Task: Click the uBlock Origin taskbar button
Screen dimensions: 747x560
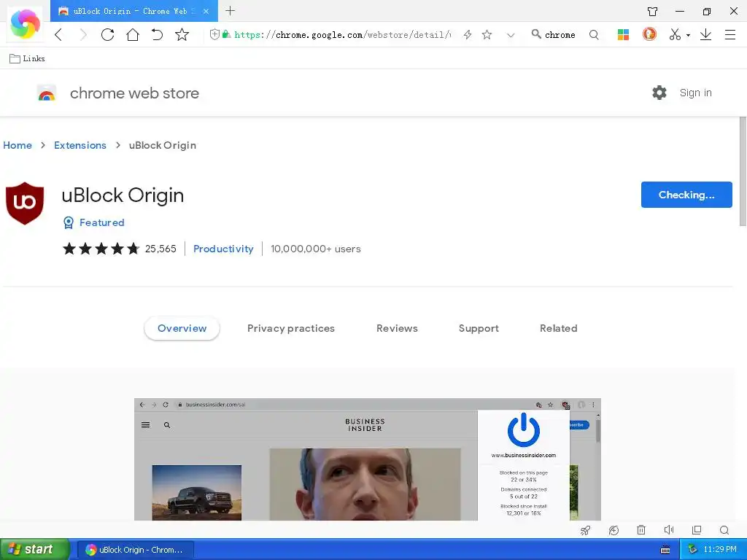Action: point(135,550)
